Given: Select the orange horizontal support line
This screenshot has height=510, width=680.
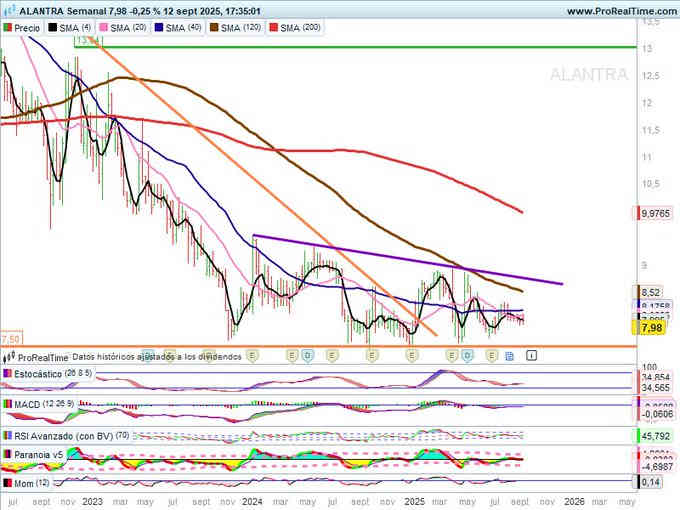Looking at the screenshot, I should point(319,347).
